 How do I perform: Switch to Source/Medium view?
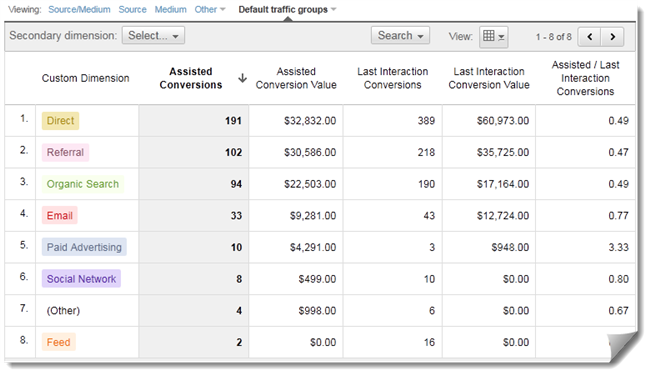(x=79, y=9)
